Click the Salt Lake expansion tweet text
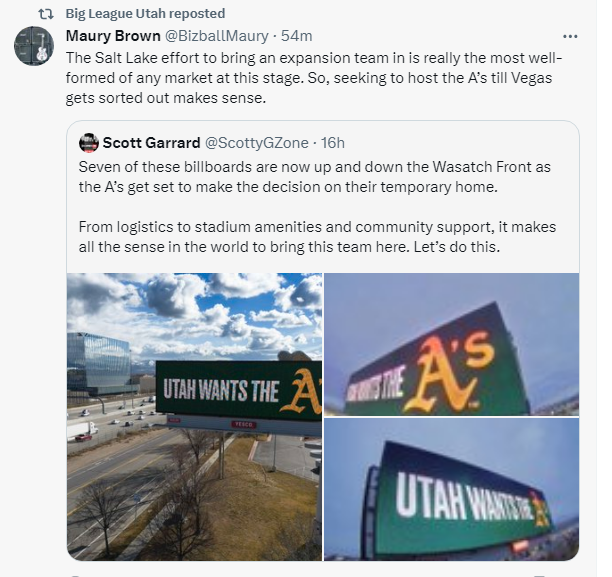 (x=320, y=78)
